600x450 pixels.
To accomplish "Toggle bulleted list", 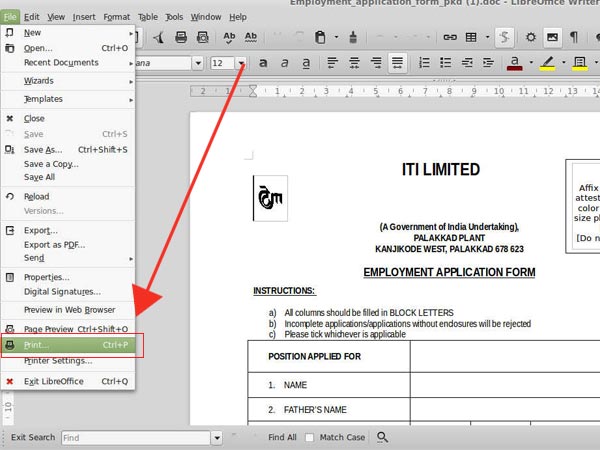I will coord(445,62).
